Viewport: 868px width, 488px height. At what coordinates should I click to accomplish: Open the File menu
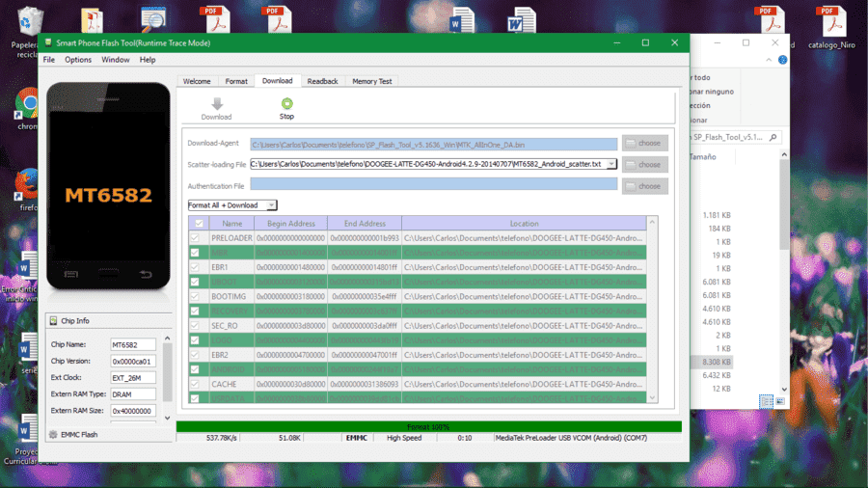click(x=49, y=60)
